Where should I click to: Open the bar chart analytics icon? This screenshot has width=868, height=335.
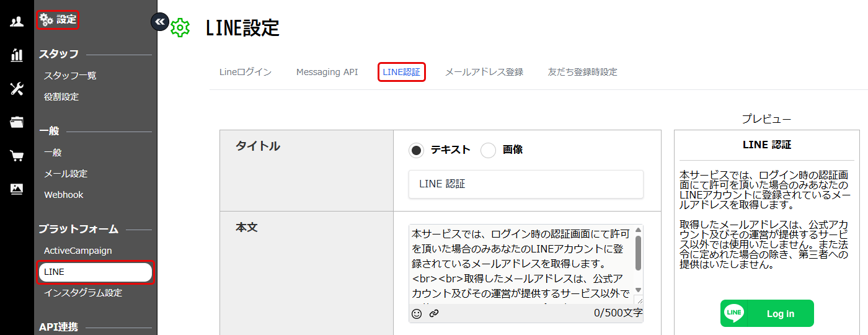pyautogui.click(x=17, y=55)
